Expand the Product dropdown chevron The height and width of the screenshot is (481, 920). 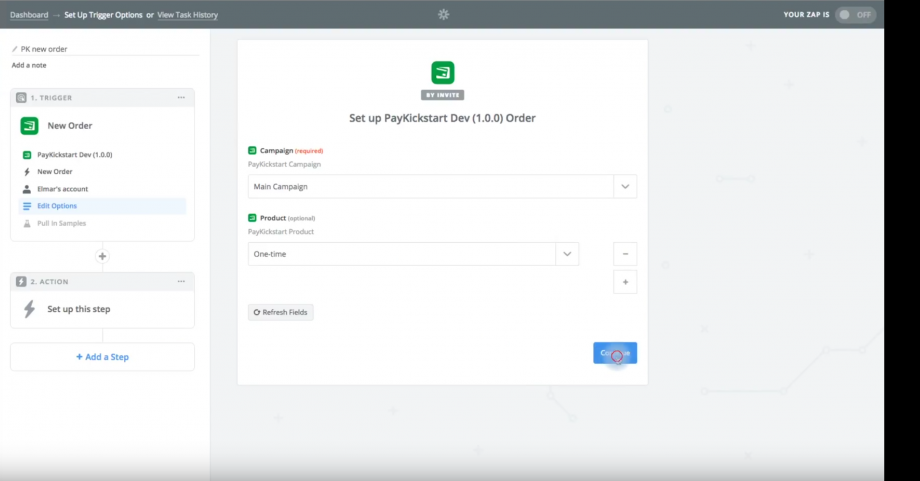point(567,254)
